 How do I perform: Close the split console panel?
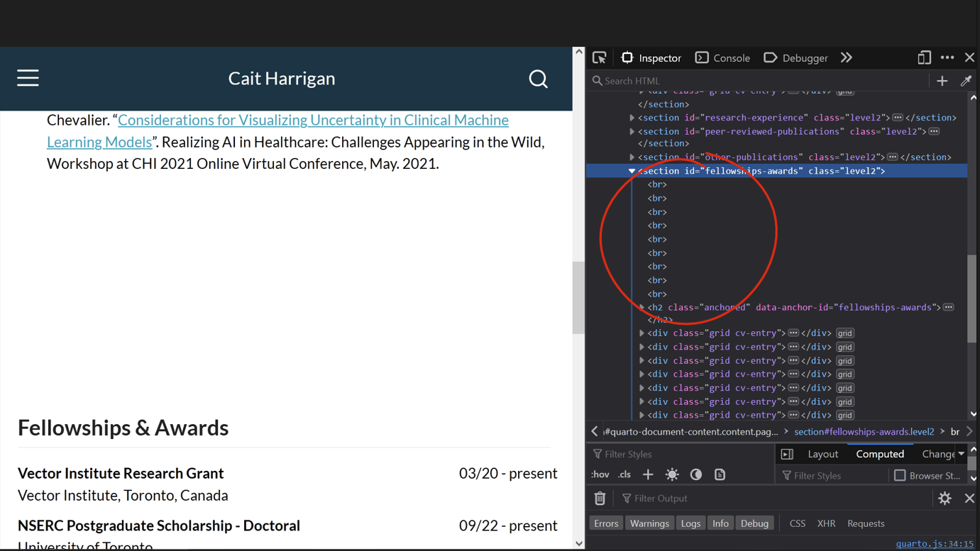[969, 499]
